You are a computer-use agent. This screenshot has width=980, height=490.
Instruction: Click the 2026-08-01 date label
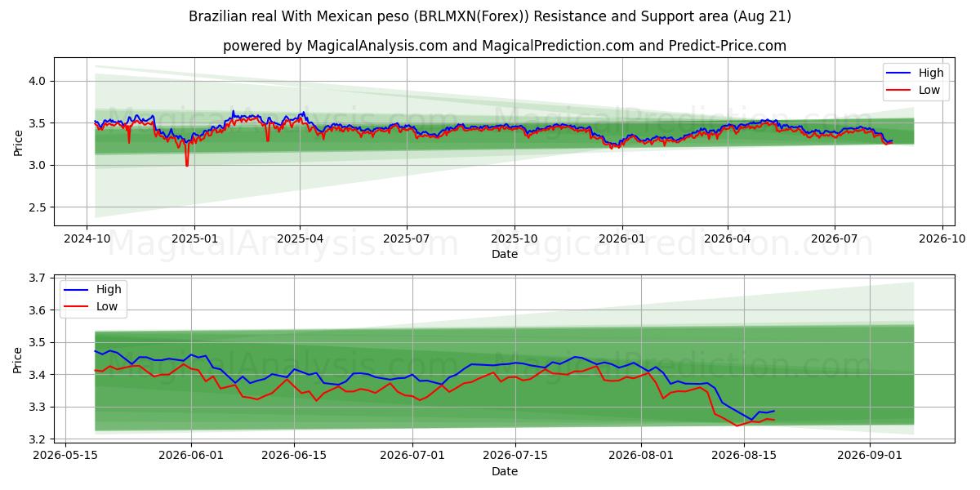click(640, 456)
